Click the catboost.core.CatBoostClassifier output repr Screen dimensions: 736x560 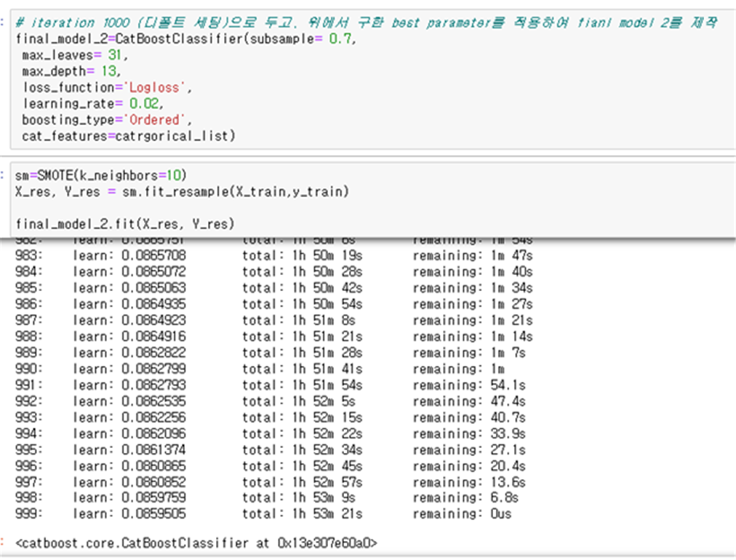pos(196,543)
